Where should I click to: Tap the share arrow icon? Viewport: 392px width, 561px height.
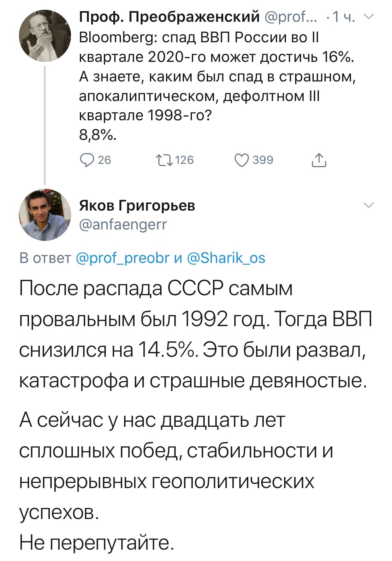click(x=319, y=160)
